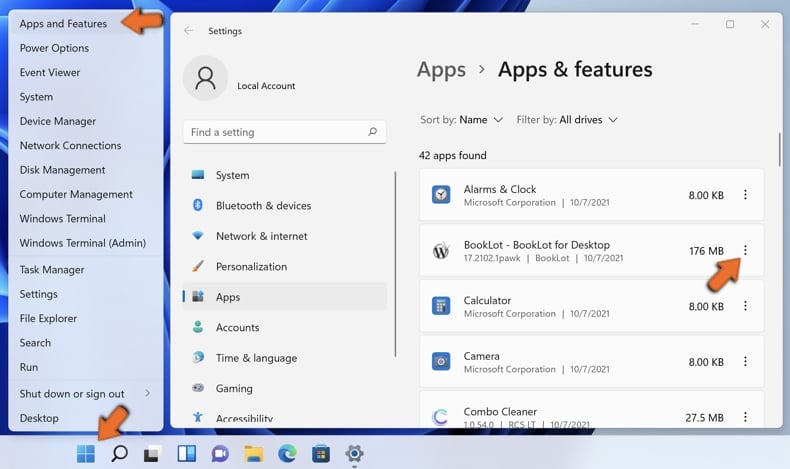790x469 pixels.
Task: Select File Explorer in Win+X menu
Action: (x=86, y=318)
